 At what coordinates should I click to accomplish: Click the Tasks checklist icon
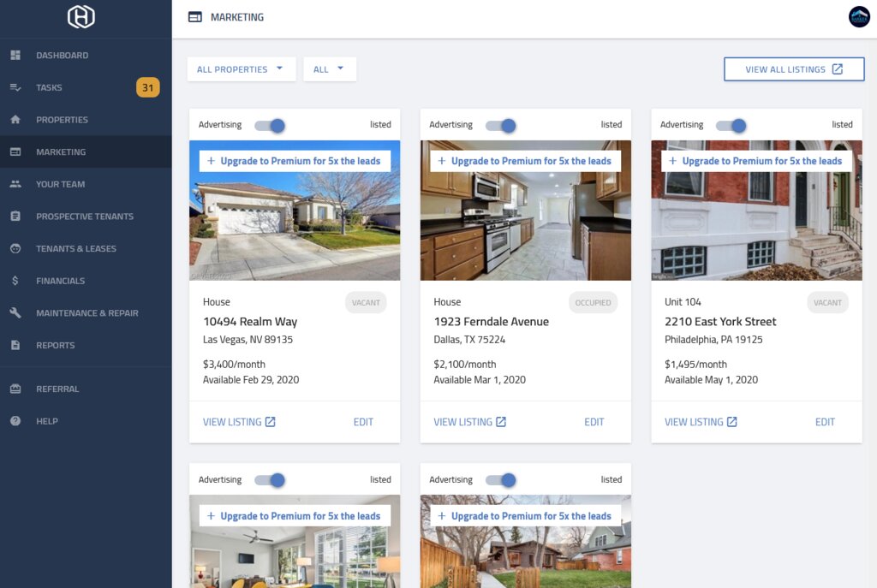click(x=15, y=87)
